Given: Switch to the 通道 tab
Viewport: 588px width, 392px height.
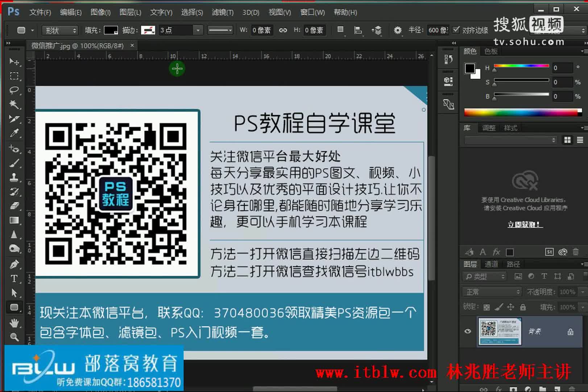Looking at the screenshot, I should pos(491,264).
